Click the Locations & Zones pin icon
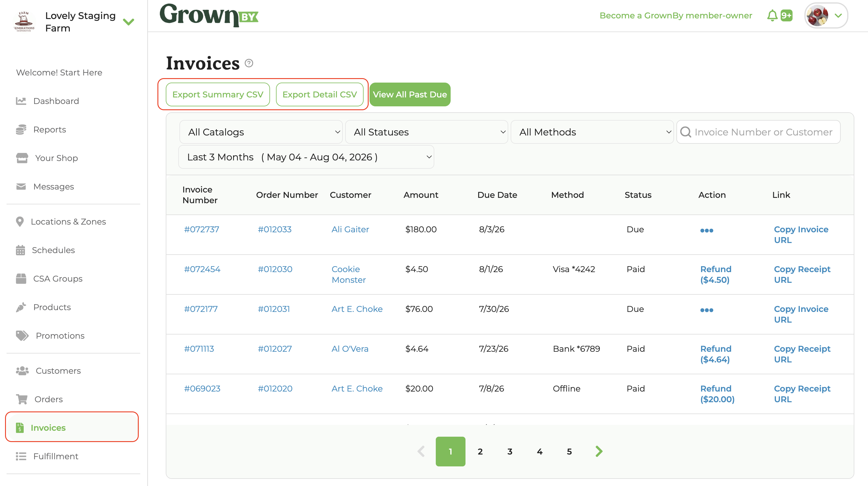 pos(20,221)
